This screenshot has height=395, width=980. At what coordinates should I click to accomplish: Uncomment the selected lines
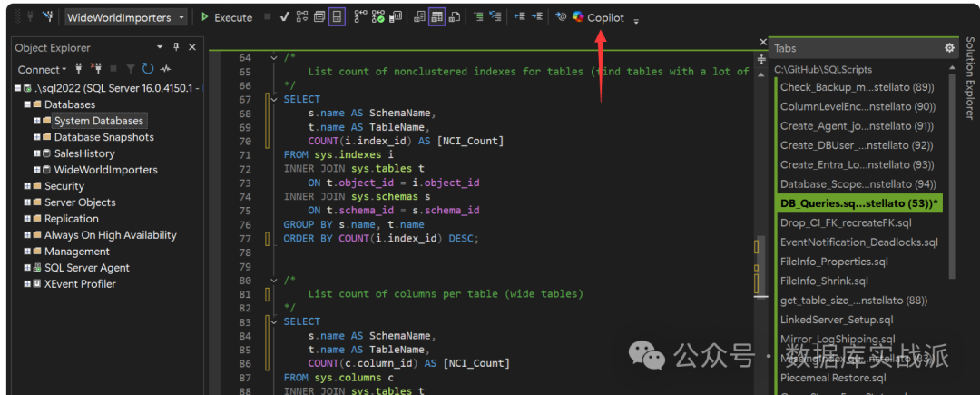click(x=495, y=17)
